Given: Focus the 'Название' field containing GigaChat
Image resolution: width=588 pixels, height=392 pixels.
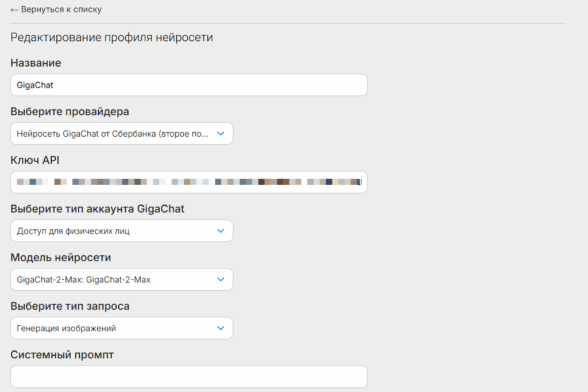Looking at the screenshot, I should pos(188,85).
